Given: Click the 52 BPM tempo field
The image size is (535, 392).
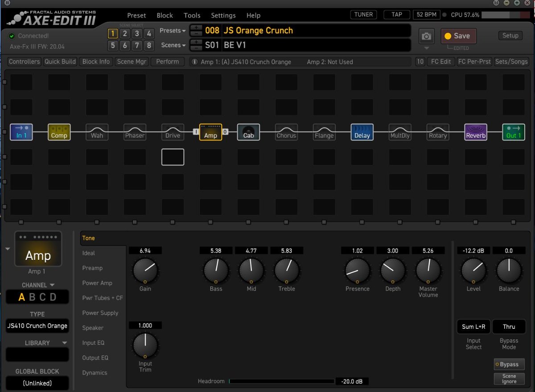Looking at the screenshot, I should click(x=426, y=15).
